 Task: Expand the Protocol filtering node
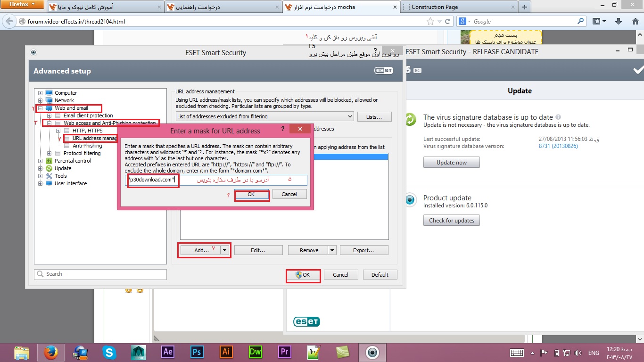(50, 153)
